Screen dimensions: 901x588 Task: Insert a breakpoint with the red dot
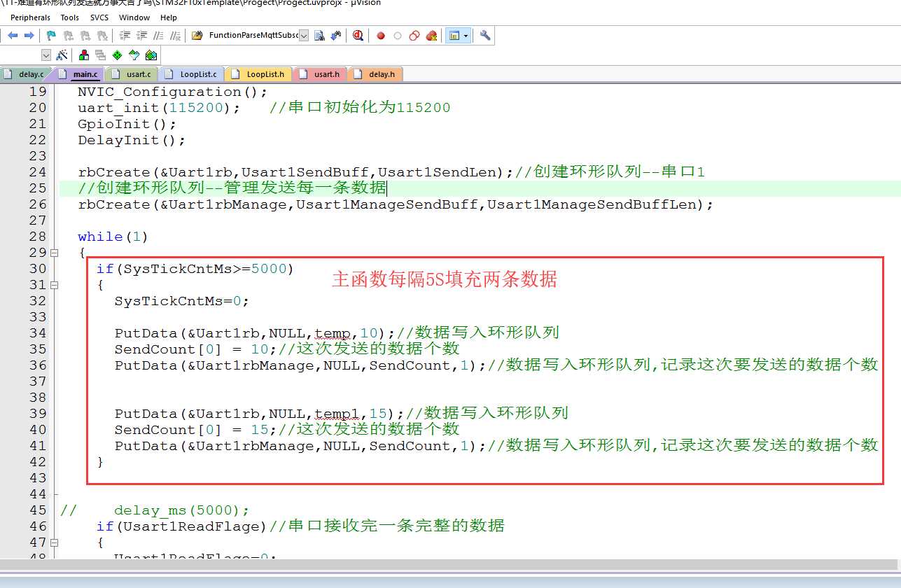[x=381, y=36]
